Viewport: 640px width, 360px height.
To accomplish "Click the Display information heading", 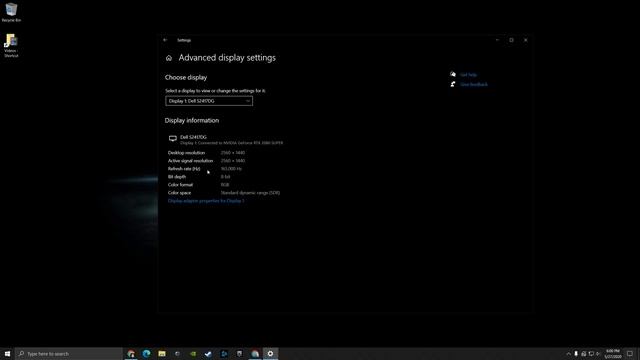I will (192, 120).
